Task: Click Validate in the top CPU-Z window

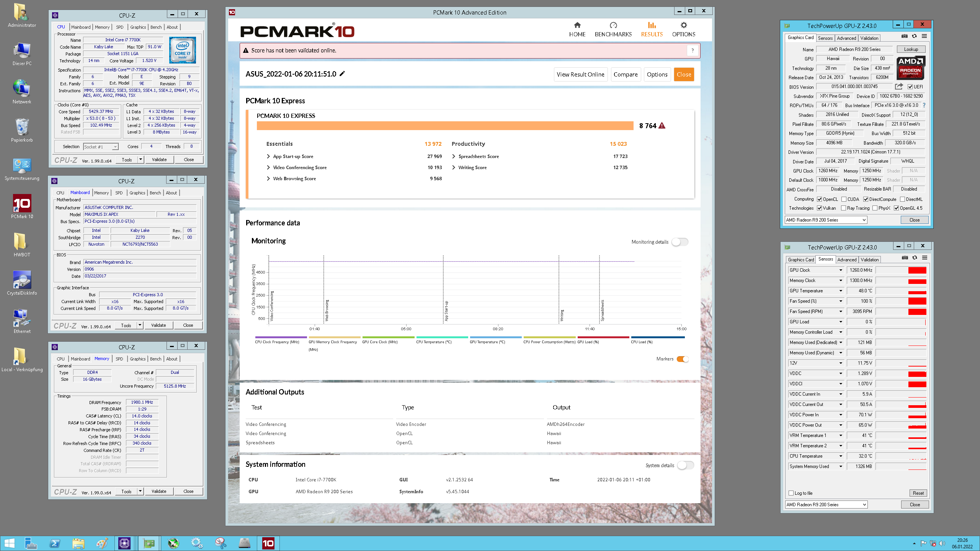Action: point(159,160)
